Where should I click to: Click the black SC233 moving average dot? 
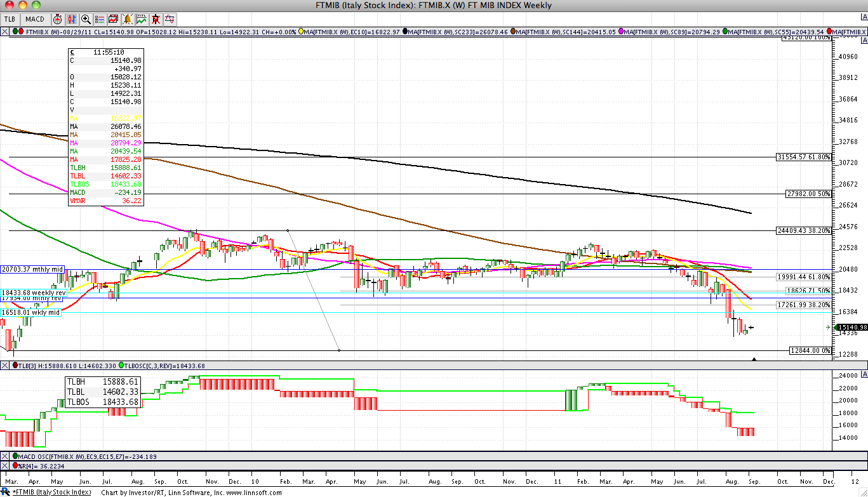405,32
